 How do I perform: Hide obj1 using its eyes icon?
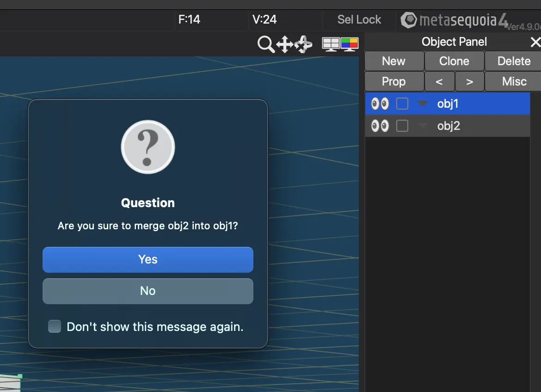[x=380, y=104]
